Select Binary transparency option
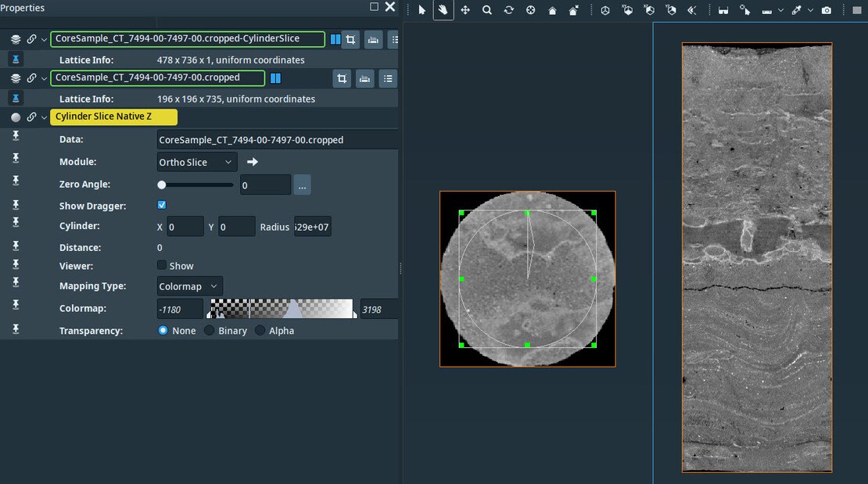The height and width of the screenshot is (484, 868). click(210, 331)
